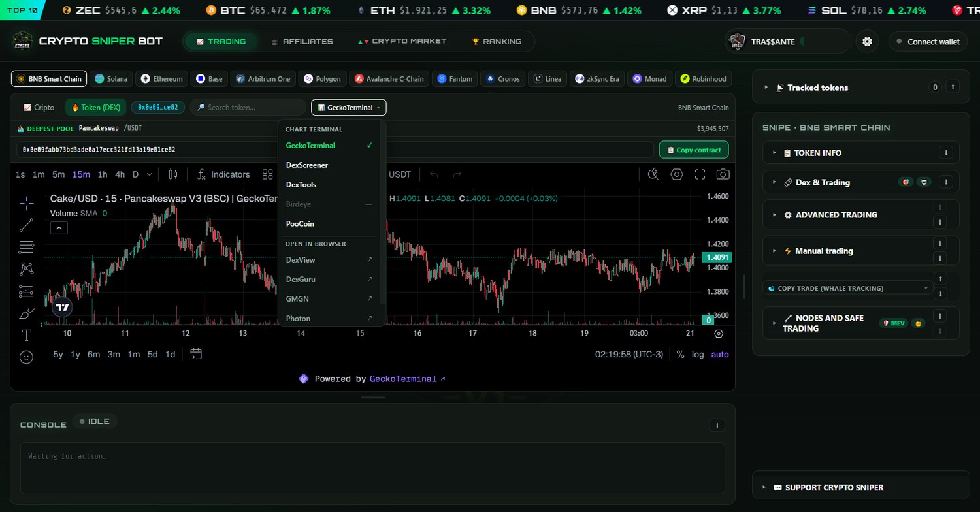Enter fullscreen chart mode
Image resolution: width=980 pixels, height=512 pixels.
pyautogui.click(x=700, y=174)
